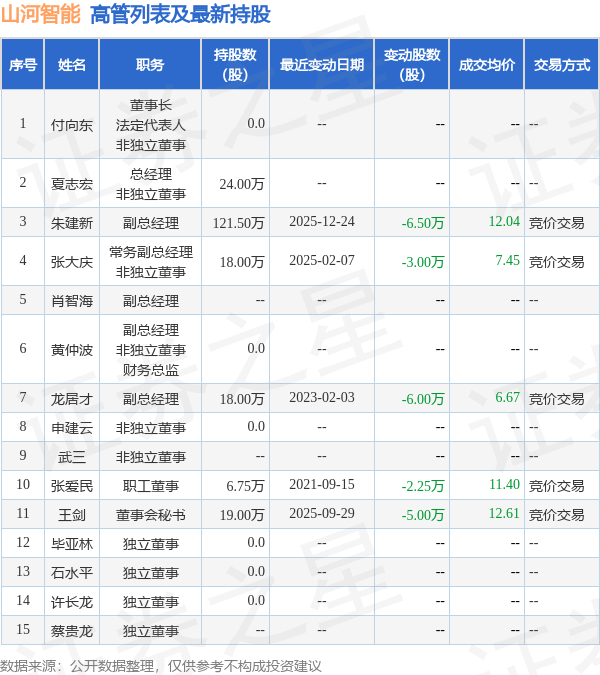
Task: Click the date 2025-12-24
Action: [322, 221]
